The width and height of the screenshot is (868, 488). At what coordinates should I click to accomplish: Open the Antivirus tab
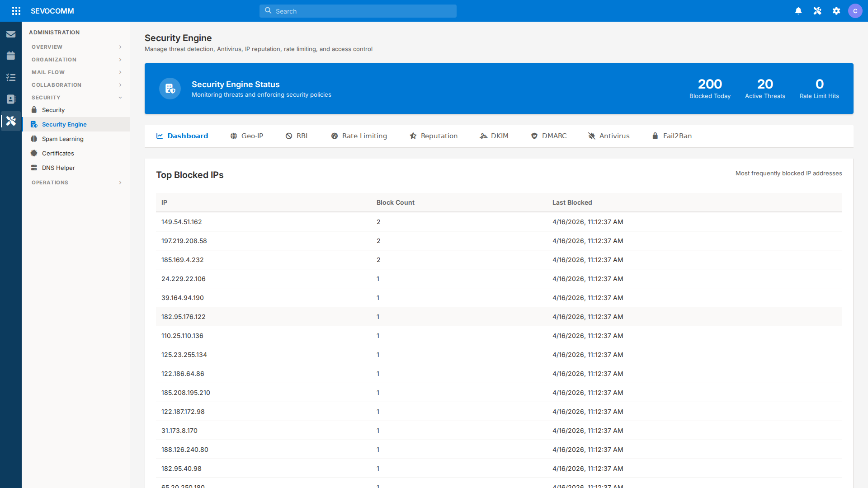tap(609, 136)
